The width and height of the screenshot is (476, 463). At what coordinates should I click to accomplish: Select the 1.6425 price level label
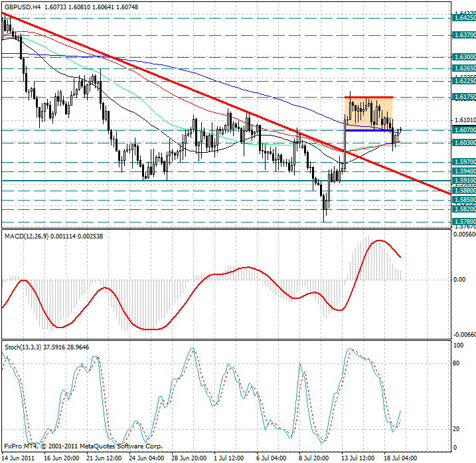click(x=464, y=18)
